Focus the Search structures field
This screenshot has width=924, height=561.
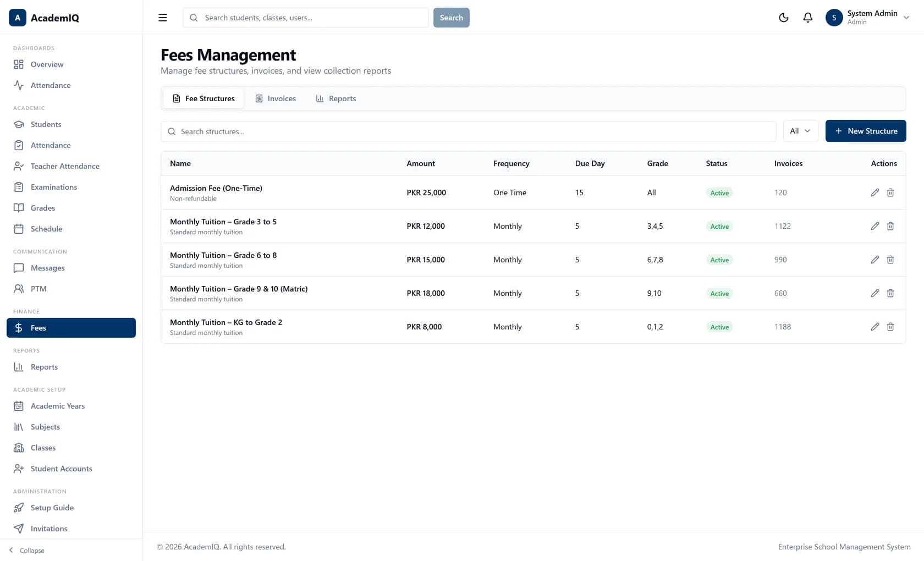pyautogui.click(x=469, y=131)
